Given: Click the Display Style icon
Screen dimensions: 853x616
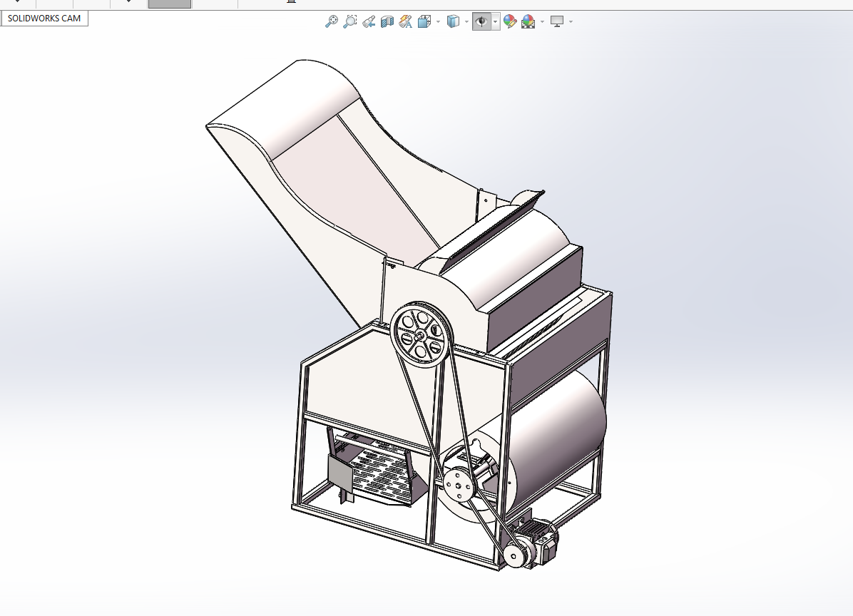Looking at the screenshot, I should point(453,22).
